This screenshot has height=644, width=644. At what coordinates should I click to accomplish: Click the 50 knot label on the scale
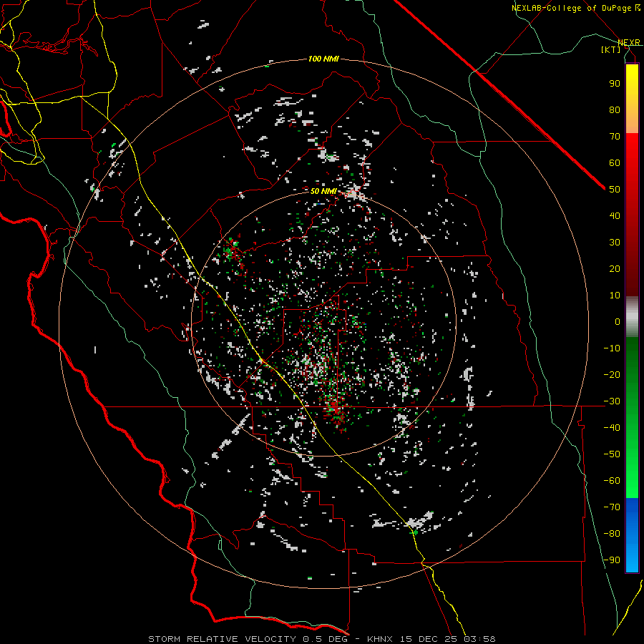click(x=615, y=190)
